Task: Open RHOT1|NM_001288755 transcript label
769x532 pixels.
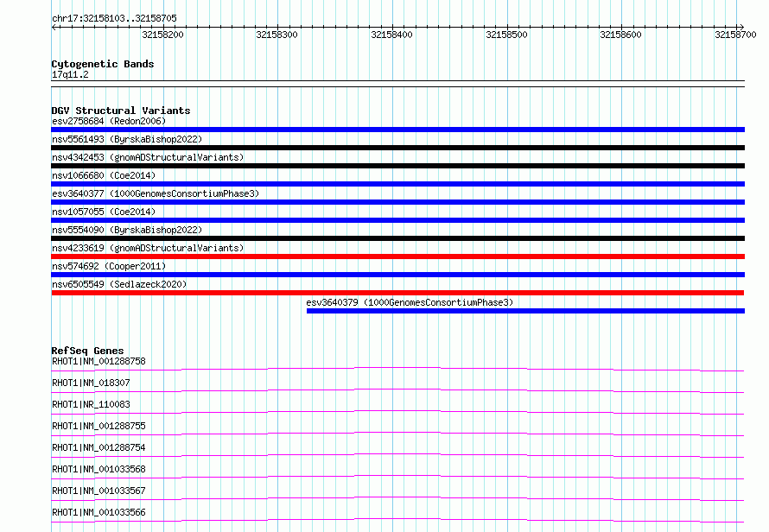Action: 99,426
